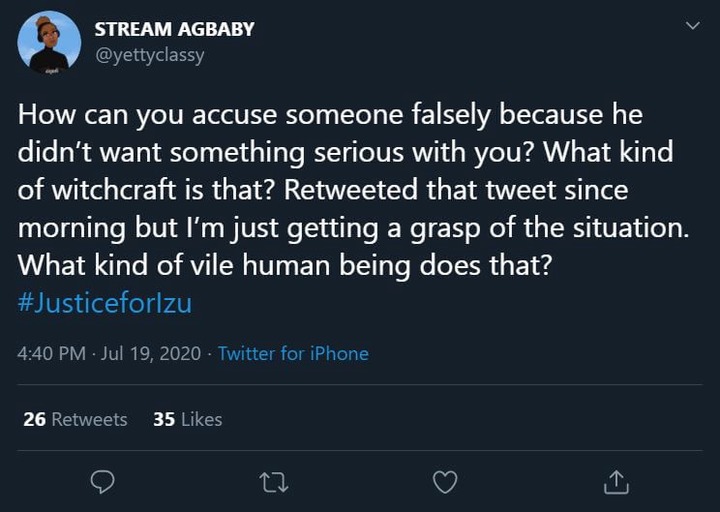
Task: Click the phrase 'didn't want something serious'
Action: (x=211, y=152)
